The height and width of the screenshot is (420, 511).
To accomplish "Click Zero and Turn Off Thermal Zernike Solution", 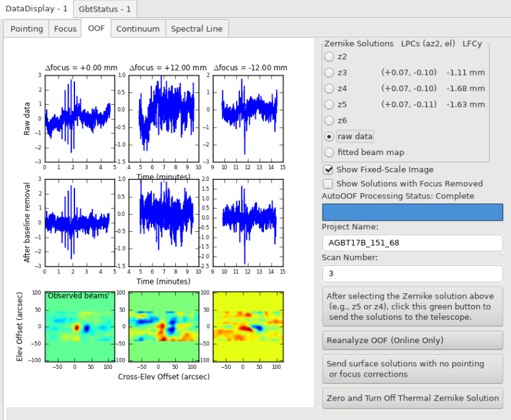I will point(412,398).
